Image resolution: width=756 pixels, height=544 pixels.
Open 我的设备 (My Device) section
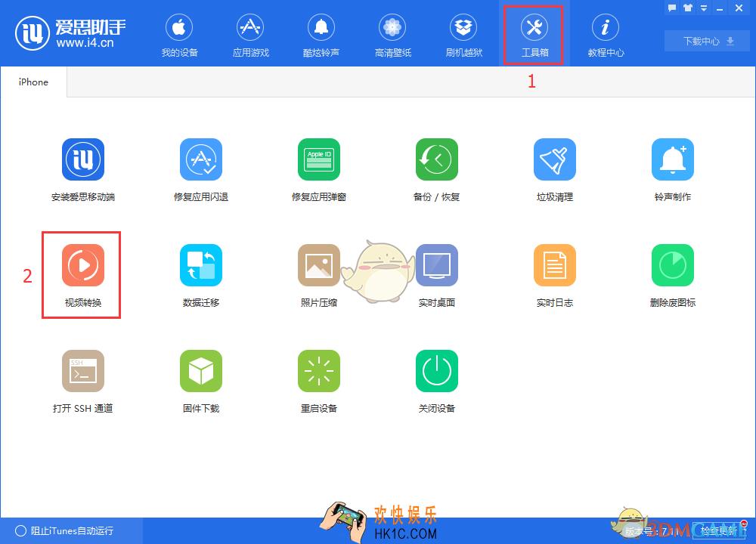(x=179, y=36)
